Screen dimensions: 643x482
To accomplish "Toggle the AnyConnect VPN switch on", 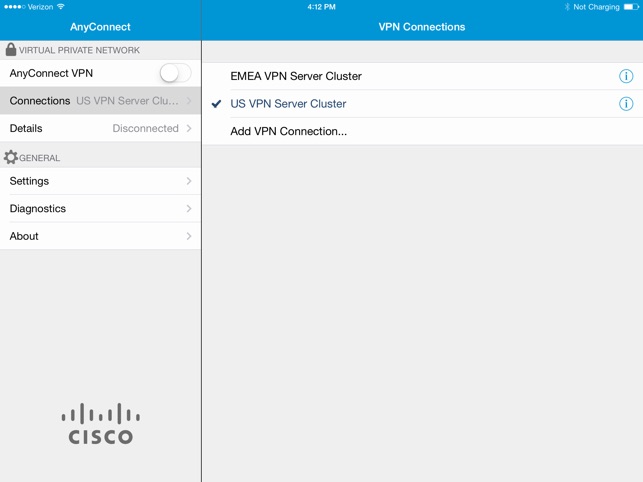I will 175,73.
